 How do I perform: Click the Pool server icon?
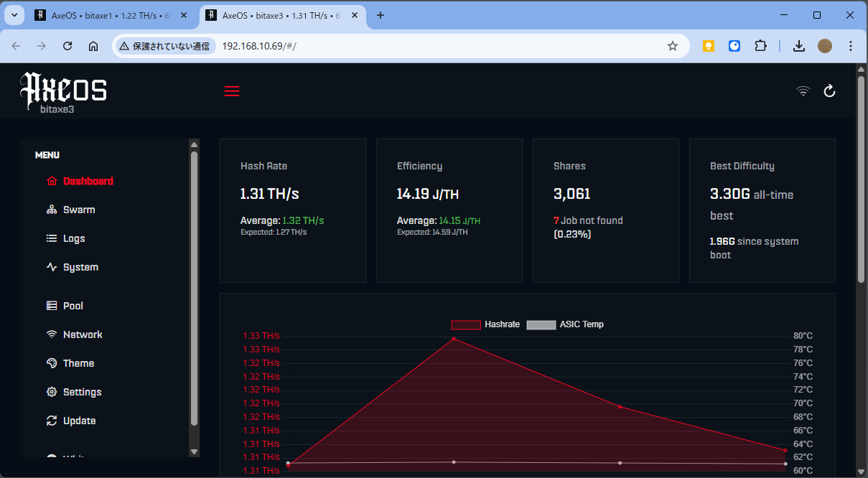pyautogui.click(x=52, y=306)
